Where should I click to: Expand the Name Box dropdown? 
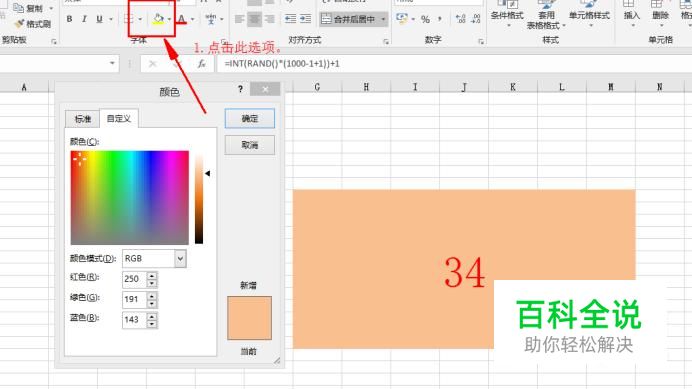point(112,64)
